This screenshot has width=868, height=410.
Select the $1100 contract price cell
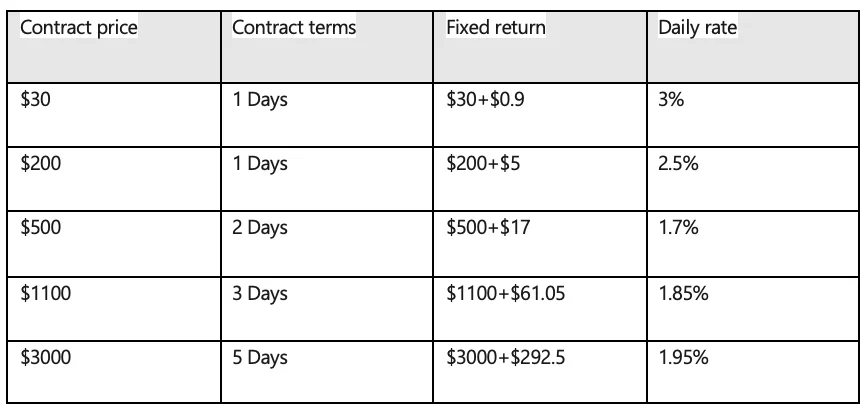tap(45, 293)
